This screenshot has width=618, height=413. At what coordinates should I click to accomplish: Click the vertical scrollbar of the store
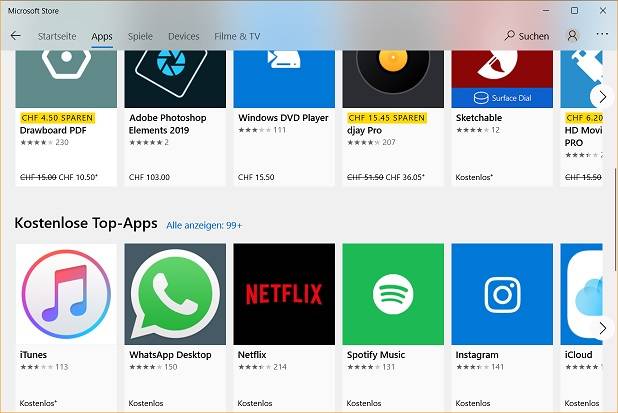[614, 221]
